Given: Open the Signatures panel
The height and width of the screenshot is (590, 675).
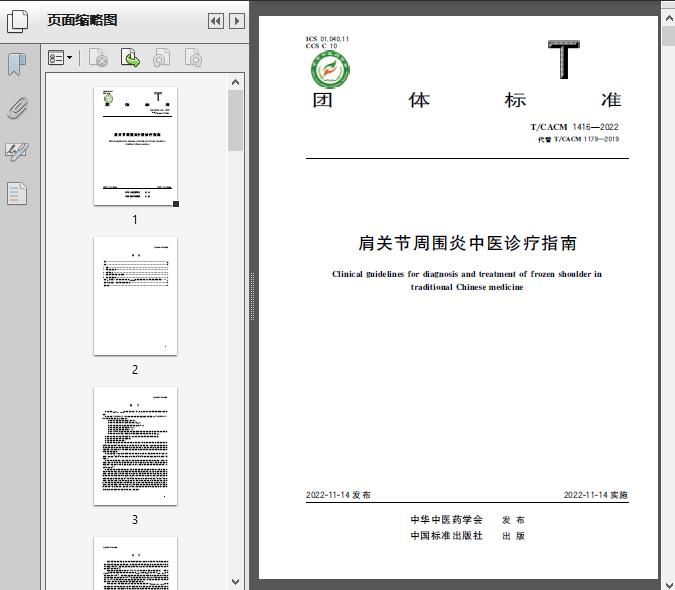Looking at the screenshot, I should pyautogui.click(x=17, y=151).
